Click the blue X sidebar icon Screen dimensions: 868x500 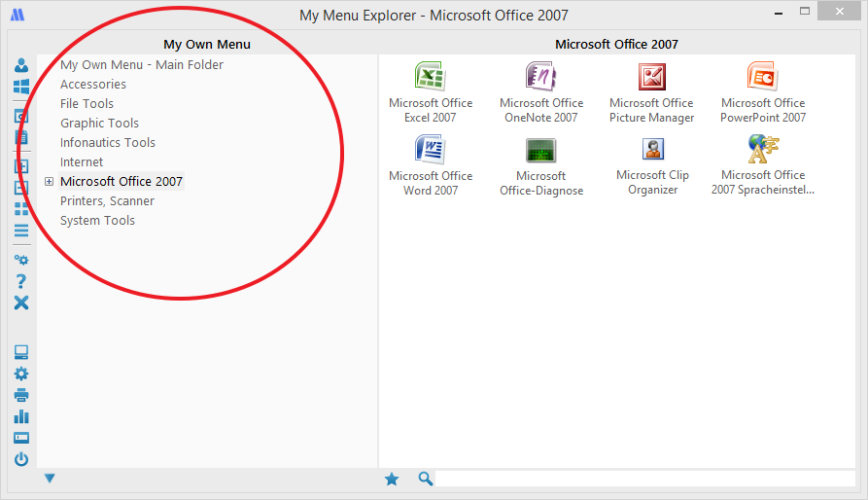(21, 303)
